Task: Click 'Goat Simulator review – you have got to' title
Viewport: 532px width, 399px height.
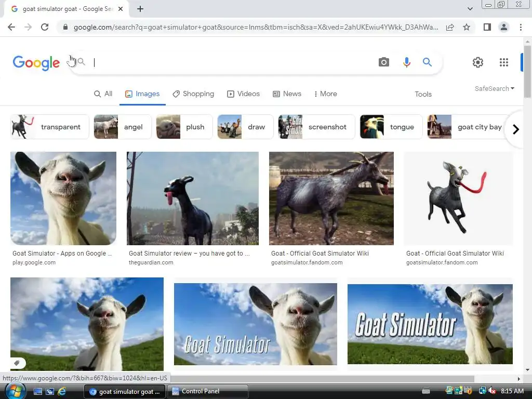Action: pyautogui.click(x=189, y=254)
